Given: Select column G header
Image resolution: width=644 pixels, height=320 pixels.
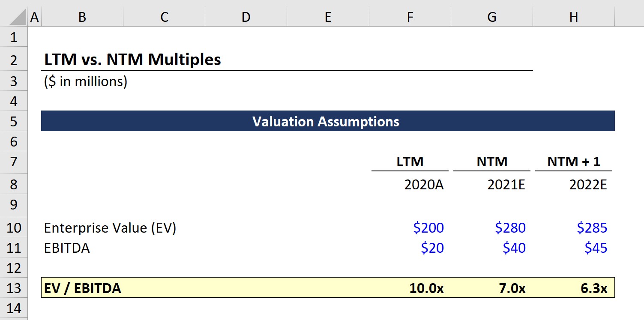Looking at the screenshot, I should point(491,17).
